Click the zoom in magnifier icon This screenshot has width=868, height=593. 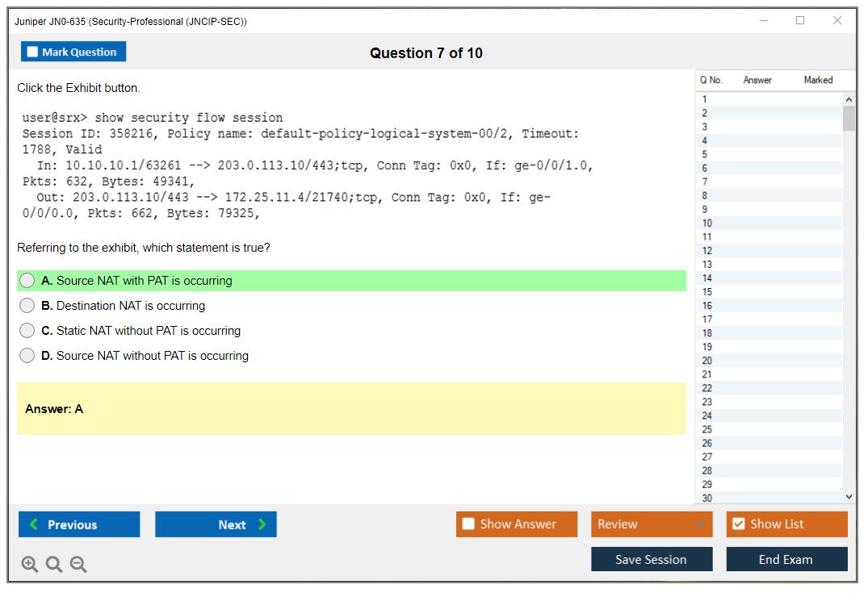coord(30,565)
